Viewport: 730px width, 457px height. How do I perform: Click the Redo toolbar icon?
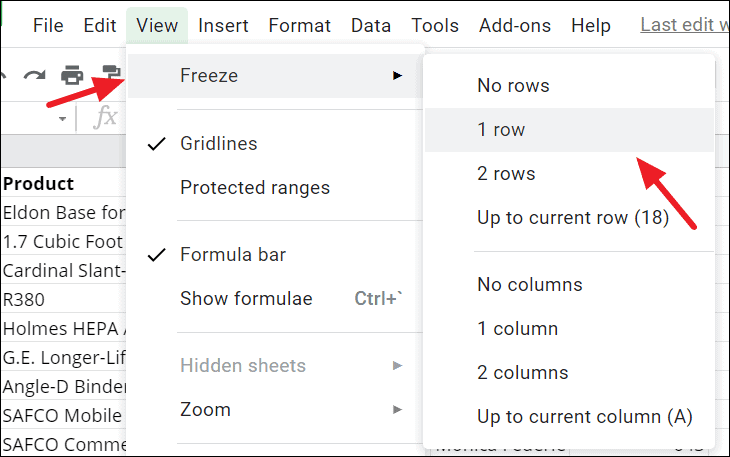pyautogui.click(x=35, y=74)
